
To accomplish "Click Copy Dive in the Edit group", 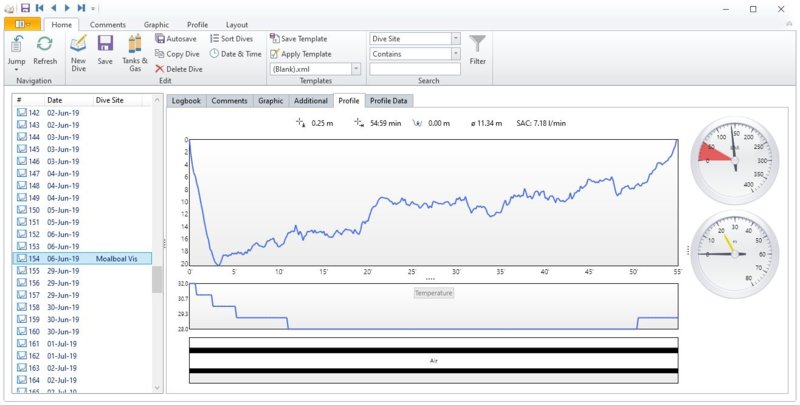I will coord(178,54).
